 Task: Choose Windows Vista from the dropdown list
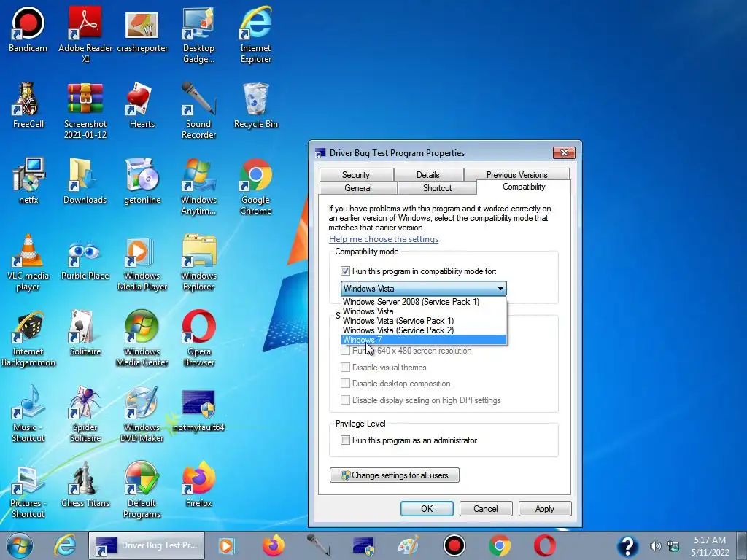click(x=424, y=311)
